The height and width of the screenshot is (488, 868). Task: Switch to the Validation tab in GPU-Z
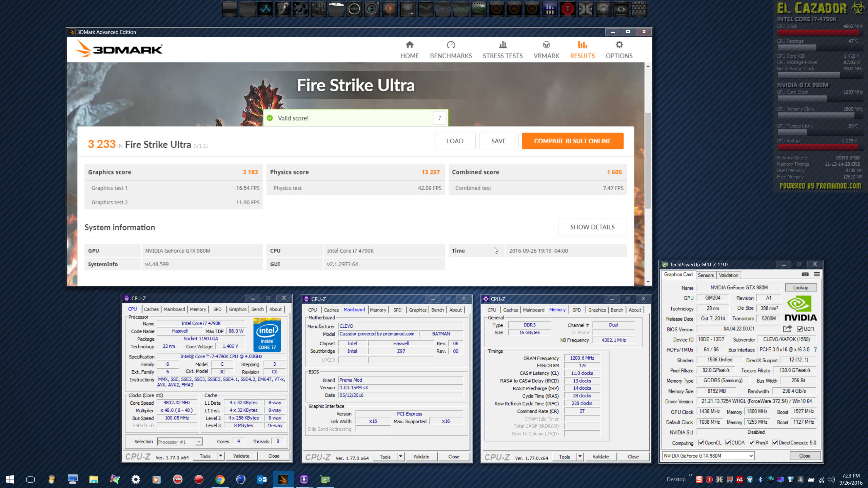[728, 275]
